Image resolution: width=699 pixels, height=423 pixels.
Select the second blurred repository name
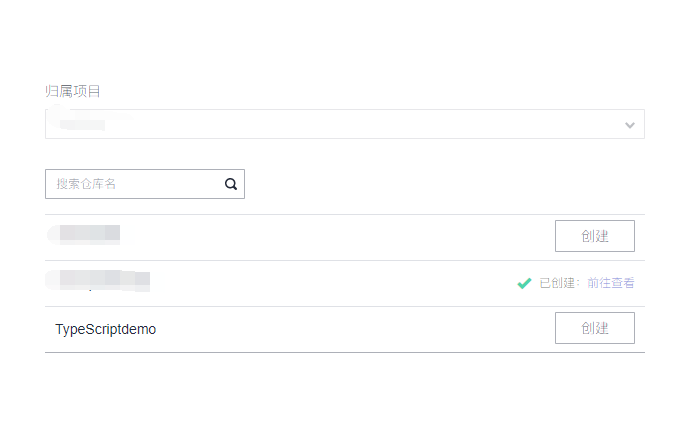pos(98,280)
